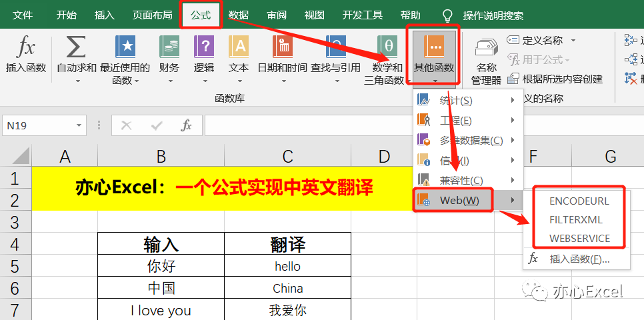Open the File (文件) tab
This screenshot has width=644, height=320.
(22, 15)
